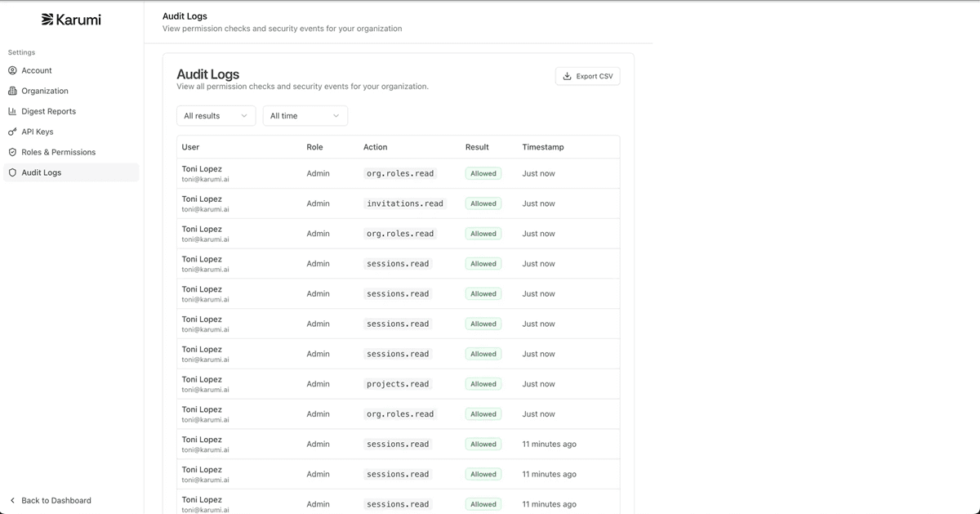The image size is (980, 514).
Task: Open the All results filter dropdown
Action: pyautogui.click(x=216, y=116)
